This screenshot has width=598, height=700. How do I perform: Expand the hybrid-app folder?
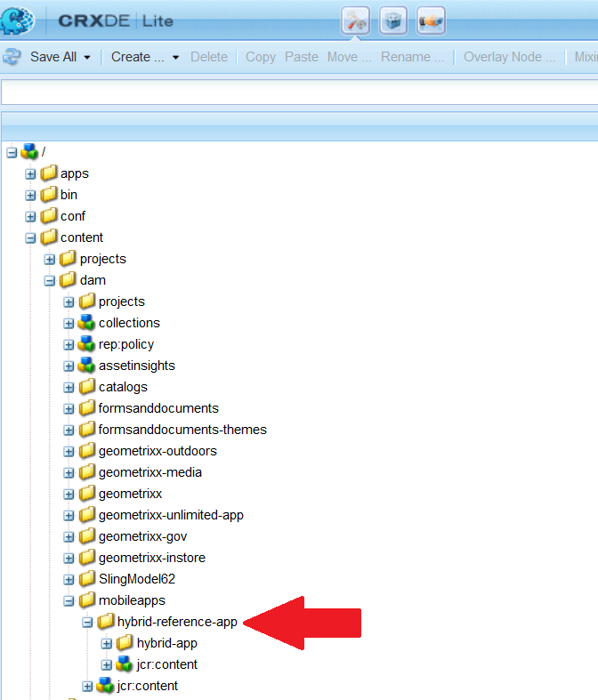[x=107, y=644]
